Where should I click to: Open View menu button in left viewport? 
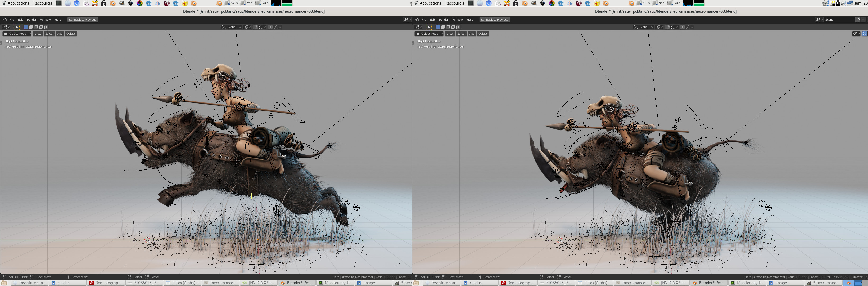tap(38, 33)
